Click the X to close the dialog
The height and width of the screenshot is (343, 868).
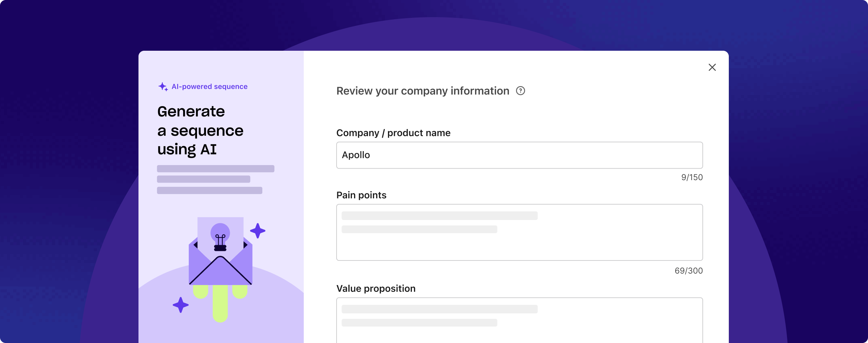712,67
